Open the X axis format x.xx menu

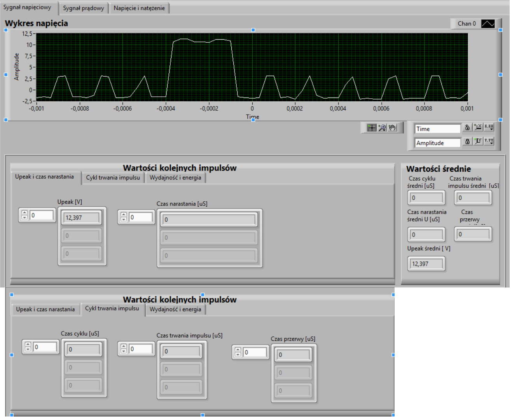(489, 127)
